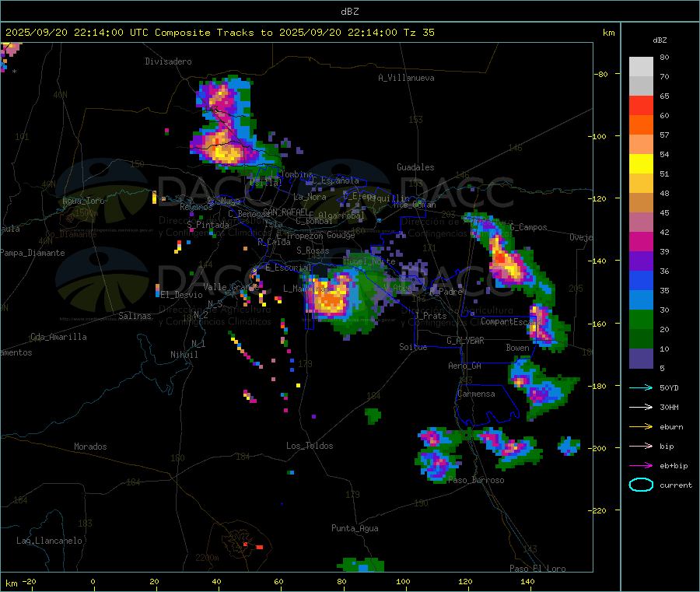Click the red 60 dBZ legend swatch

[641, 105]
